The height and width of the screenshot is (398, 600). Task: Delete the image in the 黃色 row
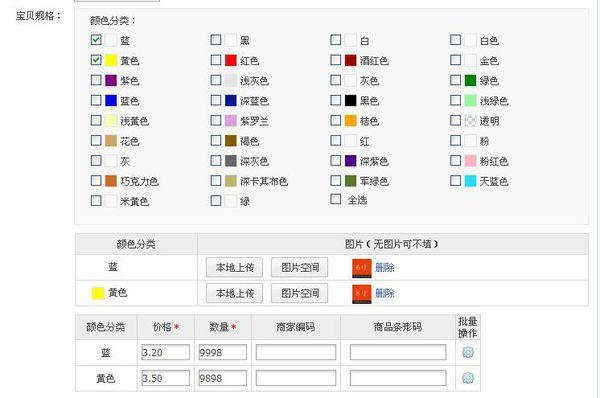pos(385,294)
